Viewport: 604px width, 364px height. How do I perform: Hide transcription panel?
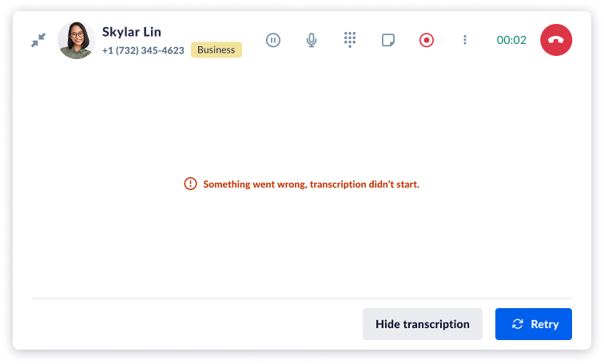tap(422, 324)
